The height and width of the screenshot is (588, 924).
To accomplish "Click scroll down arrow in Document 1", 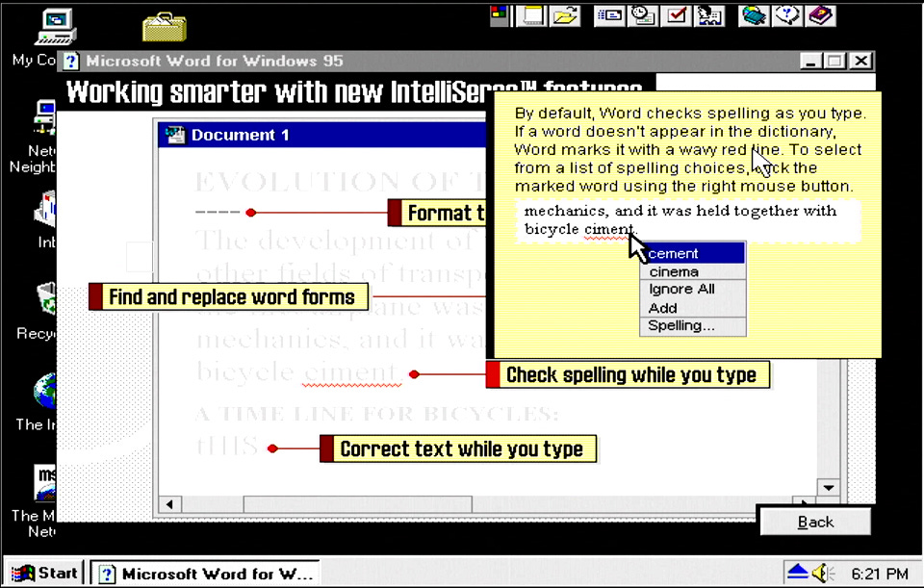I will pyautogui.click(x=829, y=488).
